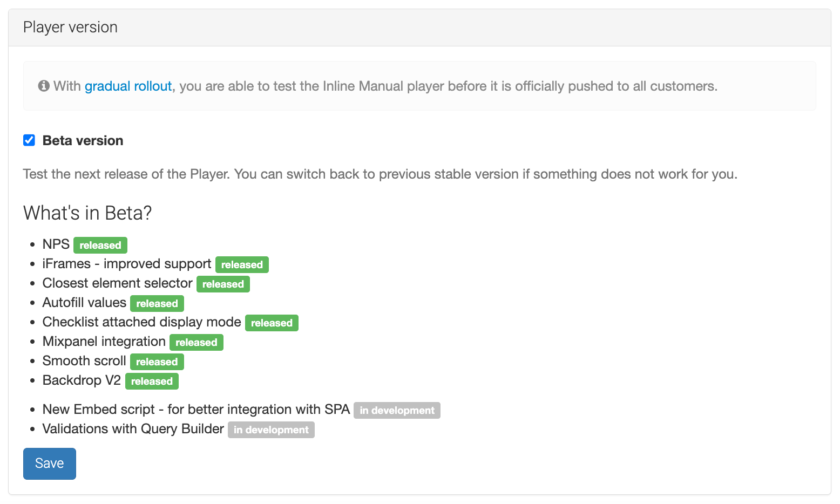Screen dimensions: 840x504
Task: Click the in development badge beside Validations
Action: pos(271,430)
